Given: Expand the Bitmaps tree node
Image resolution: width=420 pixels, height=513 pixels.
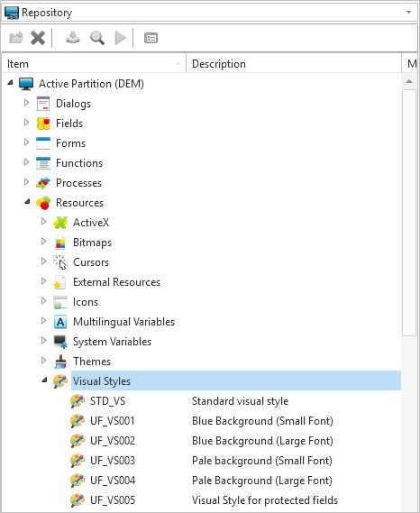Looking at the screenshot, I should pyautogui.click(x=44, y=242).
